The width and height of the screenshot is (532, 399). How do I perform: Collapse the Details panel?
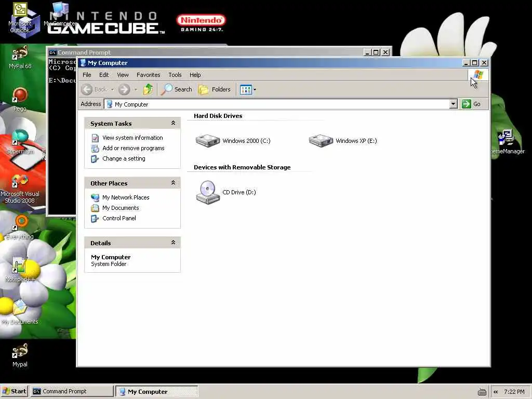click(173, 242)
